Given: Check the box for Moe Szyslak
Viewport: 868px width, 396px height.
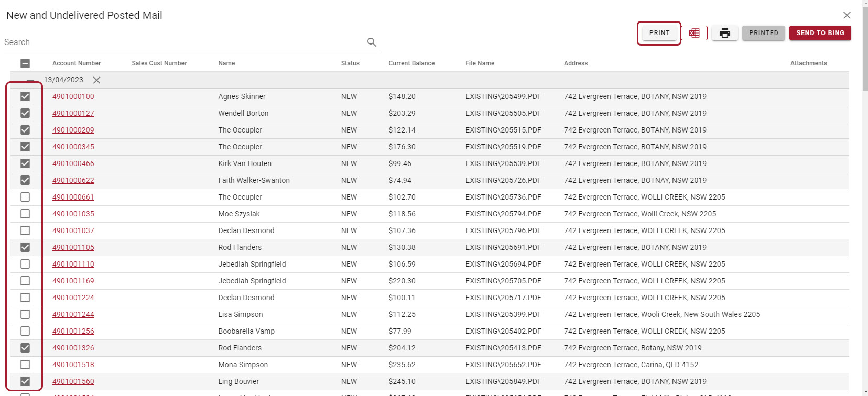Looking at the screenshot, I should tap(25, 214).
